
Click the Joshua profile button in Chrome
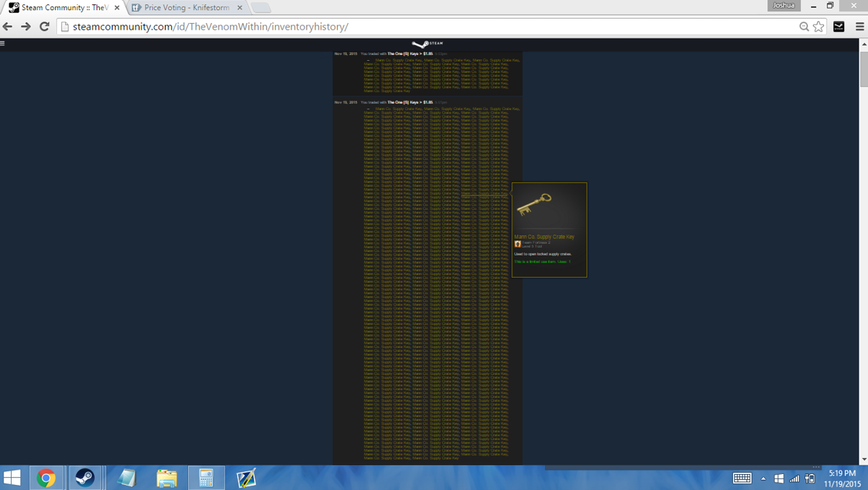click(x=784, y=5)
